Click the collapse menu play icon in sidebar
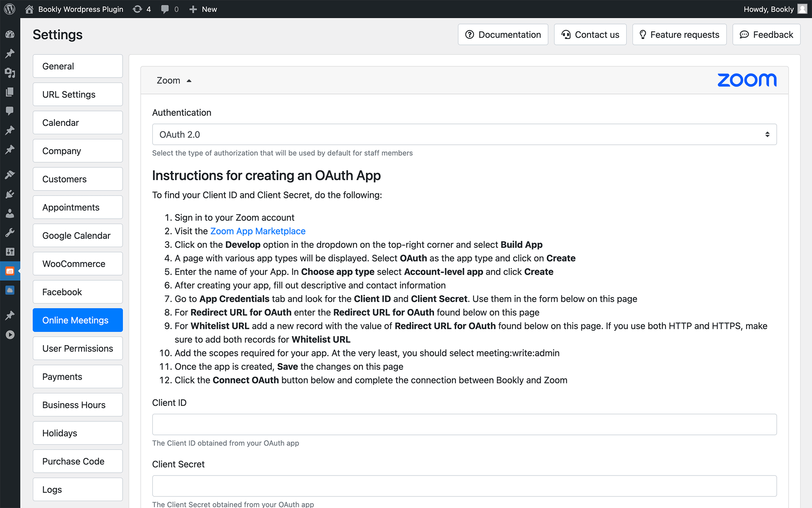Image resolution: width=812 pixels, height=508 pixels. click(10, 335)
